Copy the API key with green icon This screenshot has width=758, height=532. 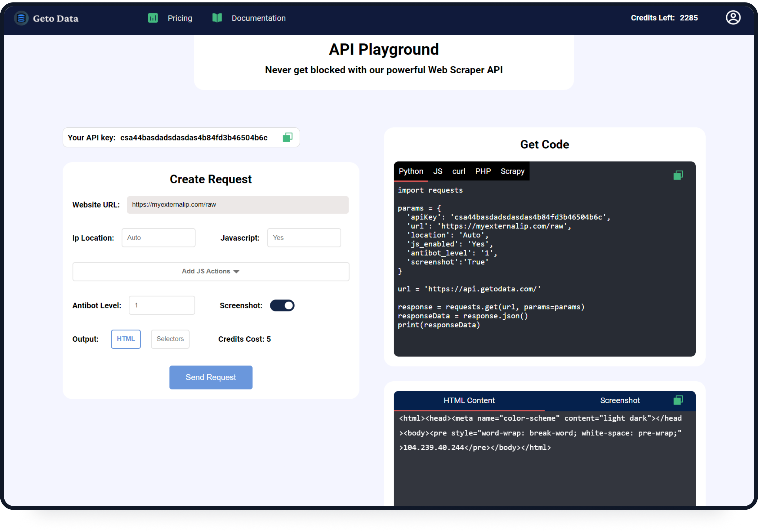pos(288,137)
